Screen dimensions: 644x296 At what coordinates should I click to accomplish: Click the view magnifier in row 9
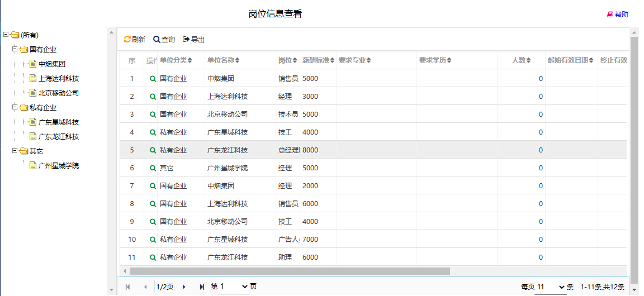click(153, 222)
